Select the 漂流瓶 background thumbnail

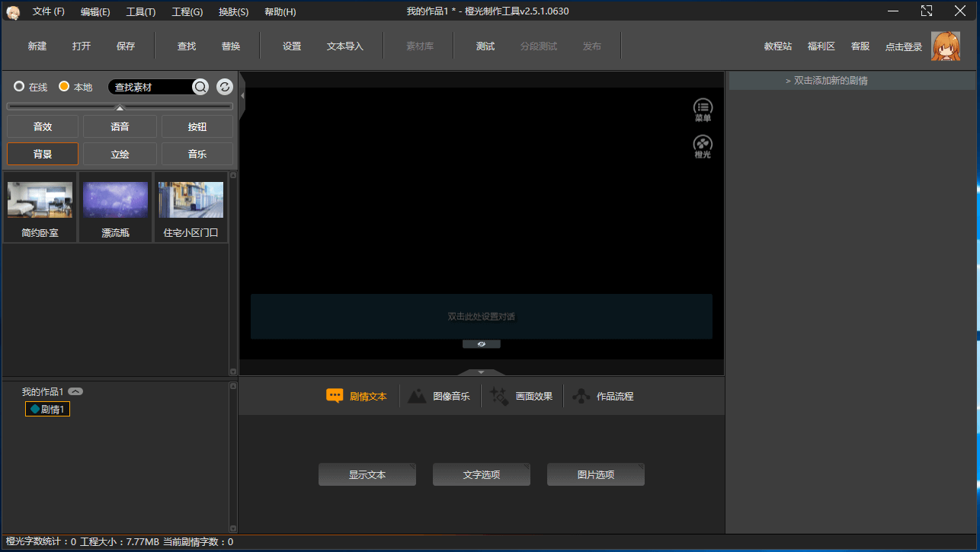click(115, 207)
